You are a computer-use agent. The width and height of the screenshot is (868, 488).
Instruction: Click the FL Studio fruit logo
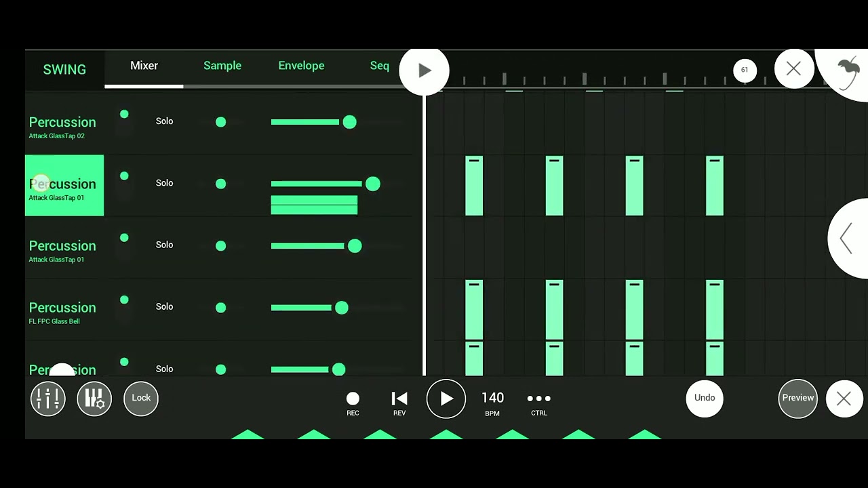point(848,73)
